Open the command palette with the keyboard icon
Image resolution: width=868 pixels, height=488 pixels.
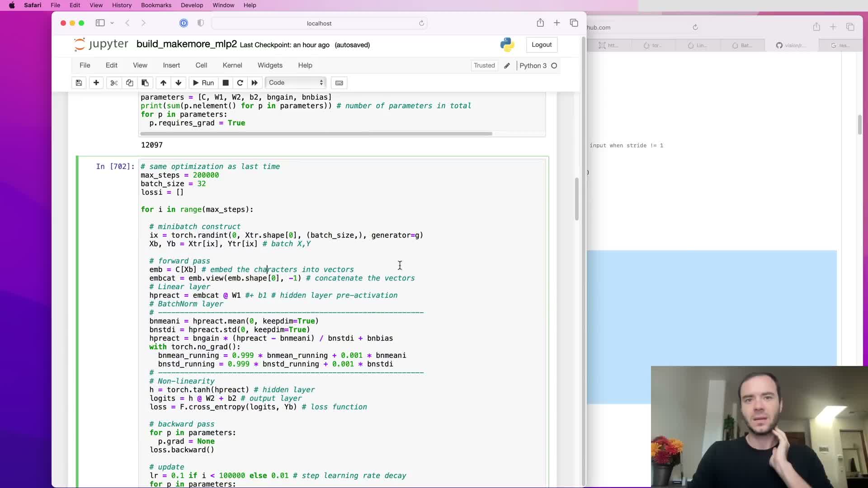pyautogui.click(x=339, y=83)
